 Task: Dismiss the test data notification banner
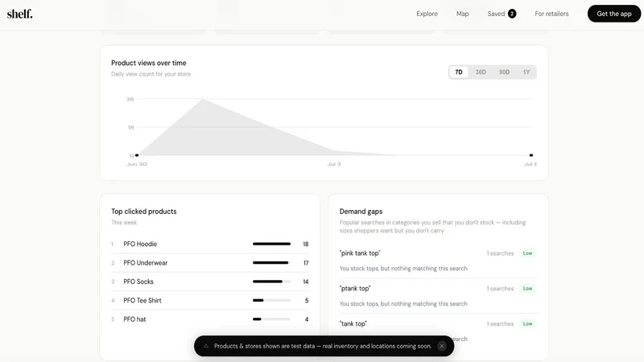441,346
